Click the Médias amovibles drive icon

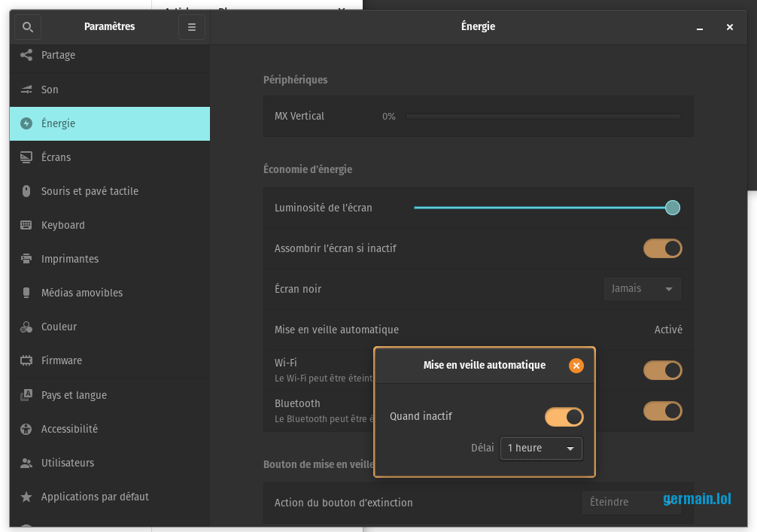pyautogui.click(x=26, y=293)
